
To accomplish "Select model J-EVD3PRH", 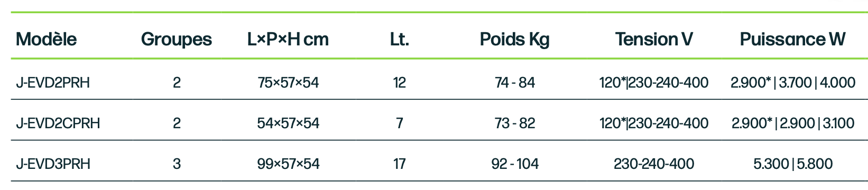I will click(53, 164).
